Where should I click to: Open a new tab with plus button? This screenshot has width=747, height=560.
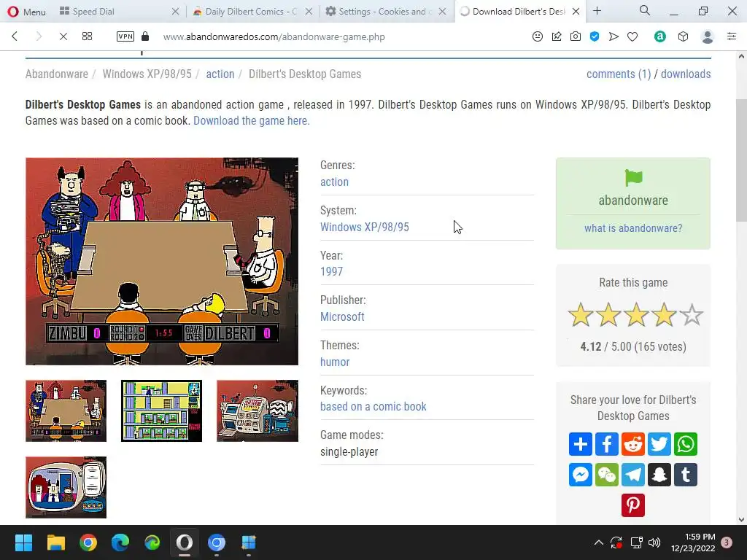click(597, 11)
